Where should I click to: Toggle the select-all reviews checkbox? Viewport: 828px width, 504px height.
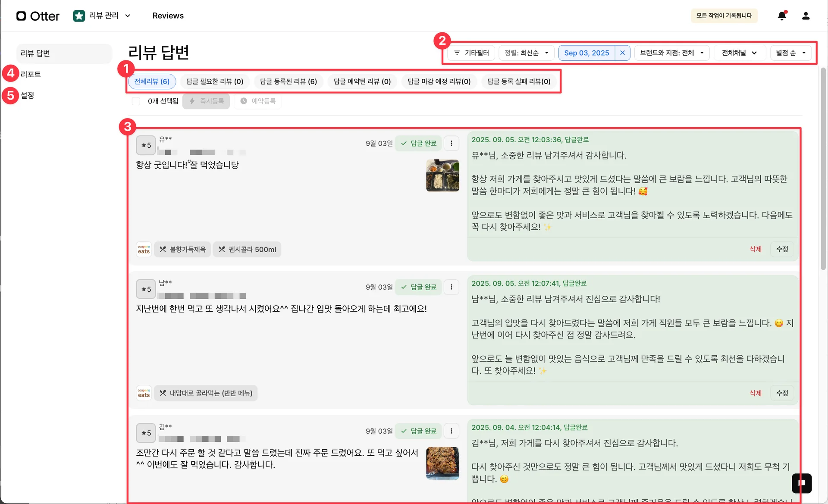tap(136, 101)
